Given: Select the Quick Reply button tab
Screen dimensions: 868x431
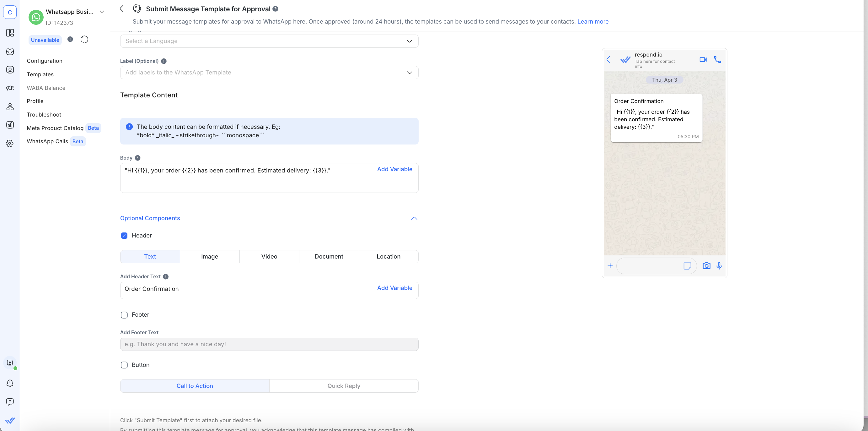Looking at the screenshot, I should [x=343, y=385].
